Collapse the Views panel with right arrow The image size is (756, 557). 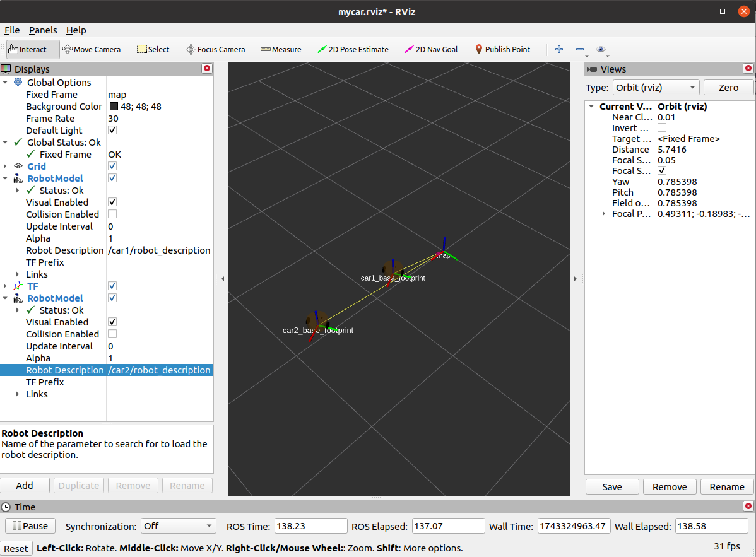tap(575, 279)
